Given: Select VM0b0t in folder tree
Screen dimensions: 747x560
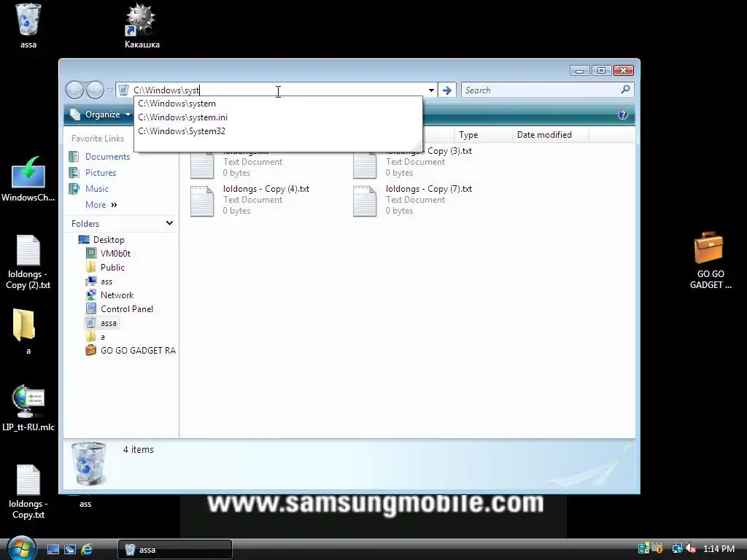Looking at the screenshot, I should [x=108, y=253].
